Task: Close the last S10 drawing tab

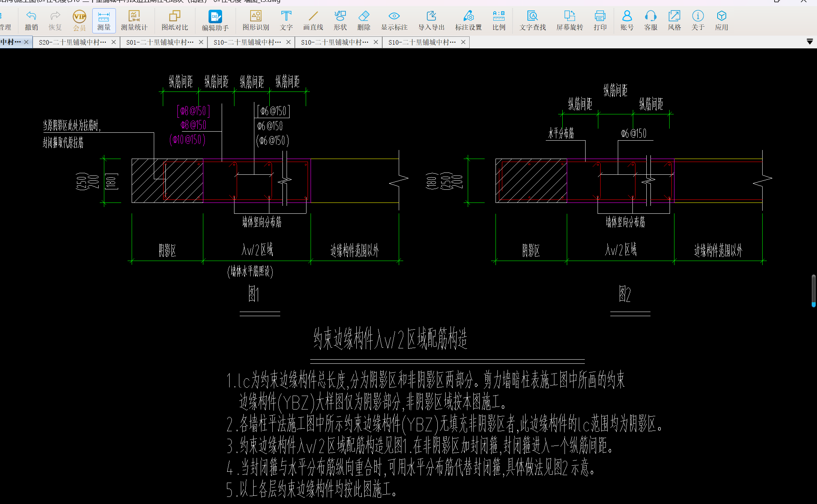Action: (x=463, y=42)
